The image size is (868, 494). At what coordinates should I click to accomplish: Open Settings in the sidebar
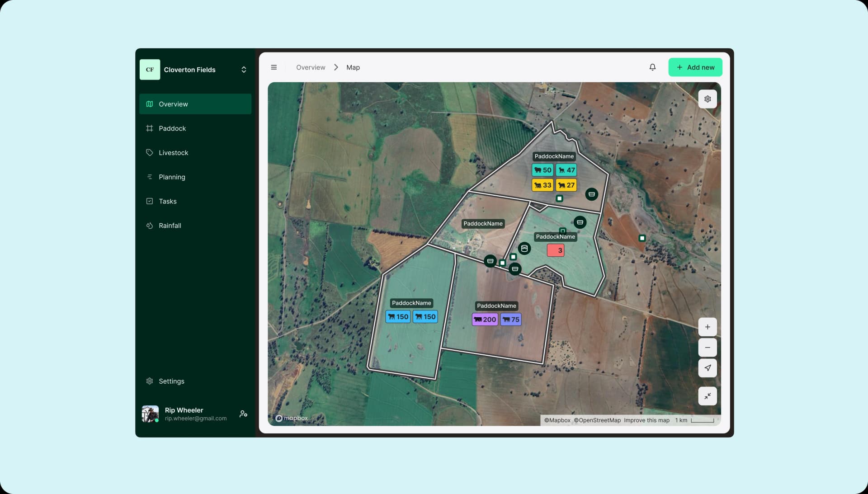tap(195, 381)
